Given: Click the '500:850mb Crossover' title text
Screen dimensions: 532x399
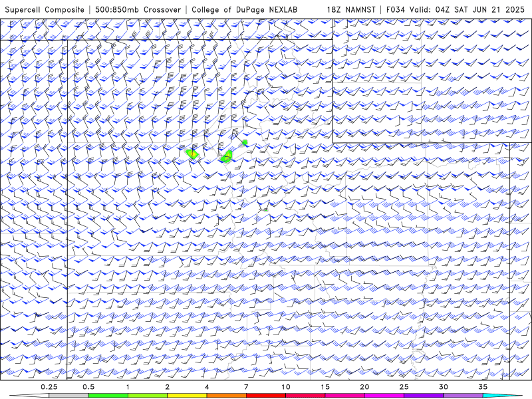Looking at the screenshot, I should [138, 10].
